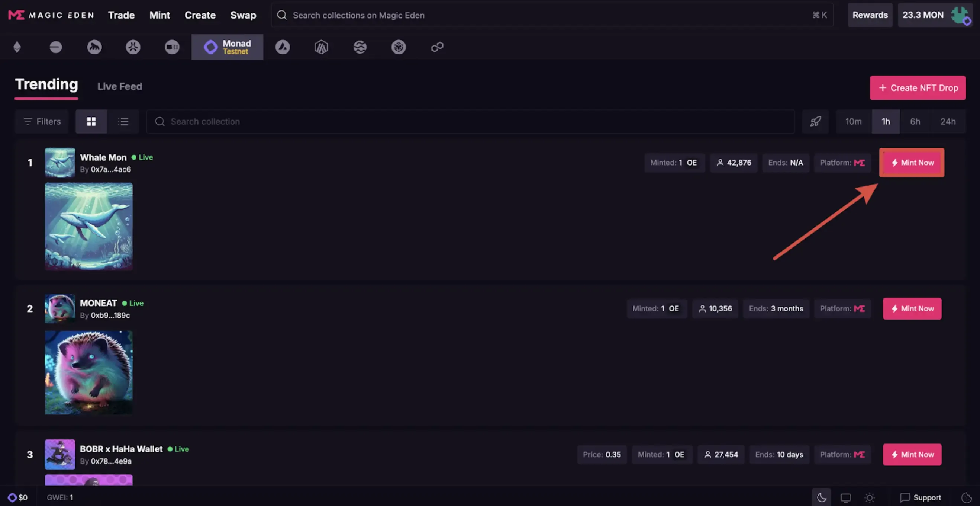980x506 pixels.
Task: Select light mode sun icon
Action: coord(869,497)
